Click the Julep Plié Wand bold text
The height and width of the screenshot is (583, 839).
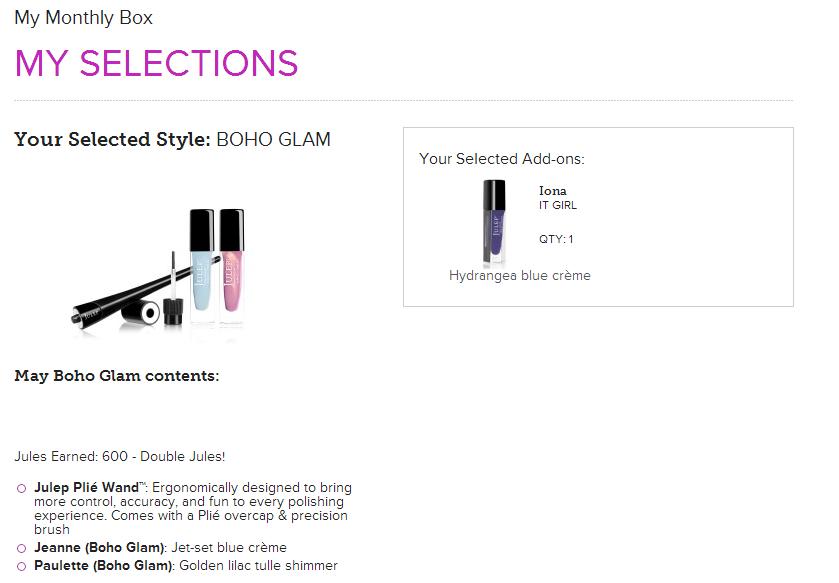[x=87, y=487]
